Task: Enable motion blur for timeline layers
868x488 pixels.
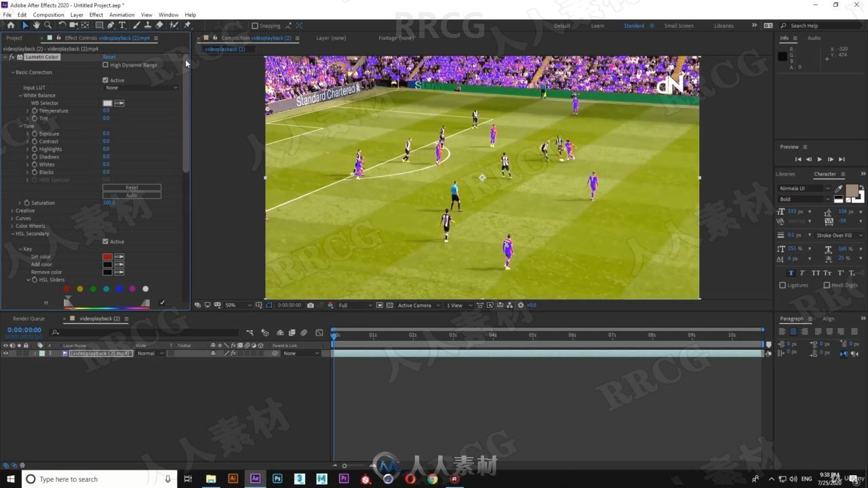Action: pyautogui.click(x=304, y=333)
